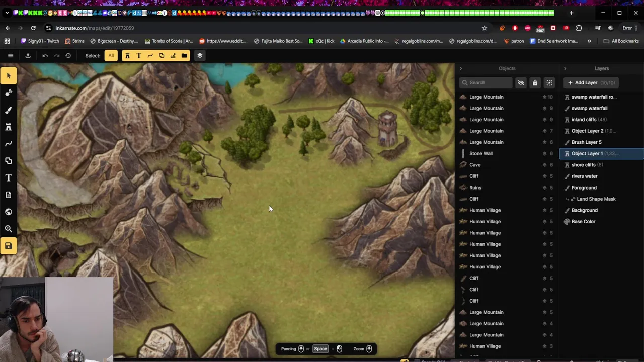Viewport: 644px width, 362px height.
Task: Open the Dnd 5e artwork bookmark
Action: [554, 41]
